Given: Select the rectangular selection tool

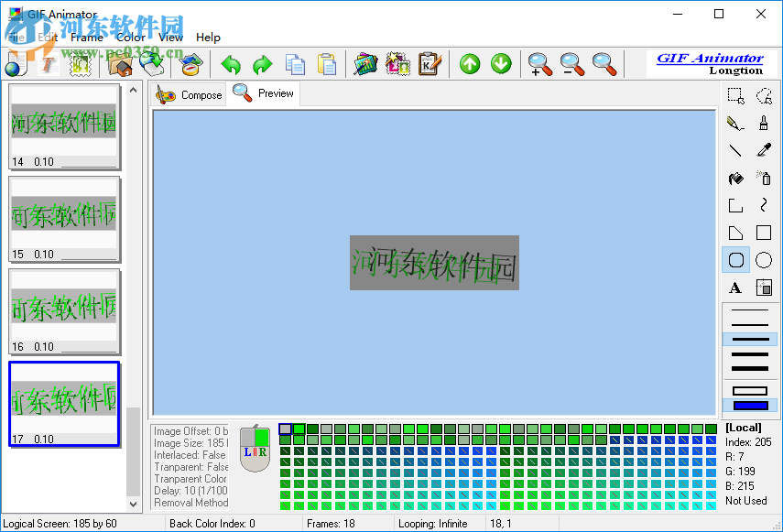Looking at the screenshot, I should 734,95.
